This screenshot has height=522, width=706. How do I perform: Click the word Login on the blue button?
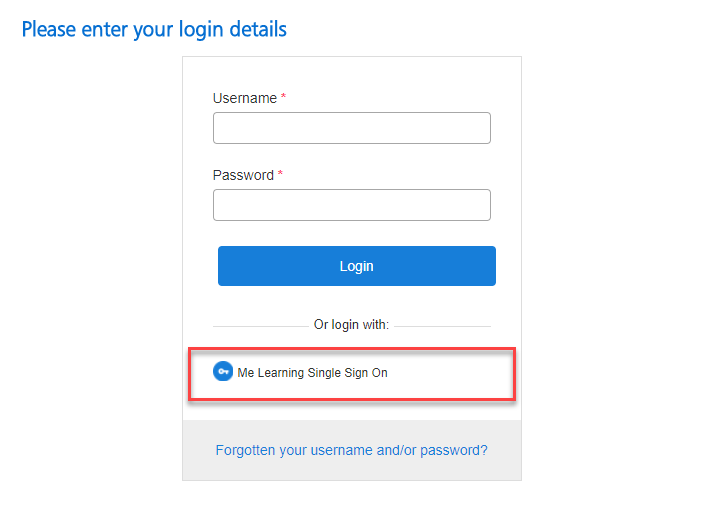tap(357, 266)
